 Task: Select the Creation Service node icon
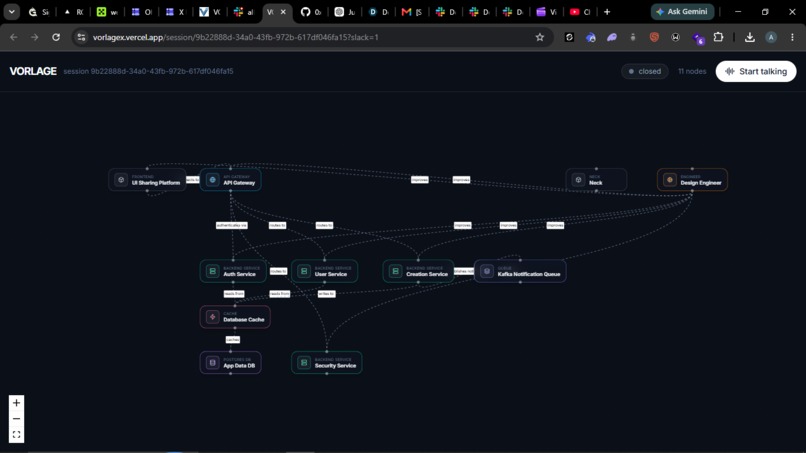pos(395,271)
